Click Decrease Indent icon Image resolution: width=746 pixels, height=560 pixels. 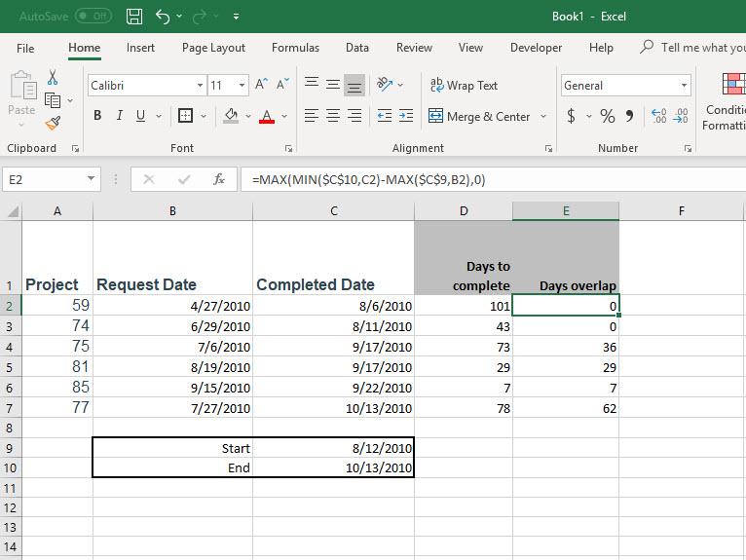pos(385,116)
